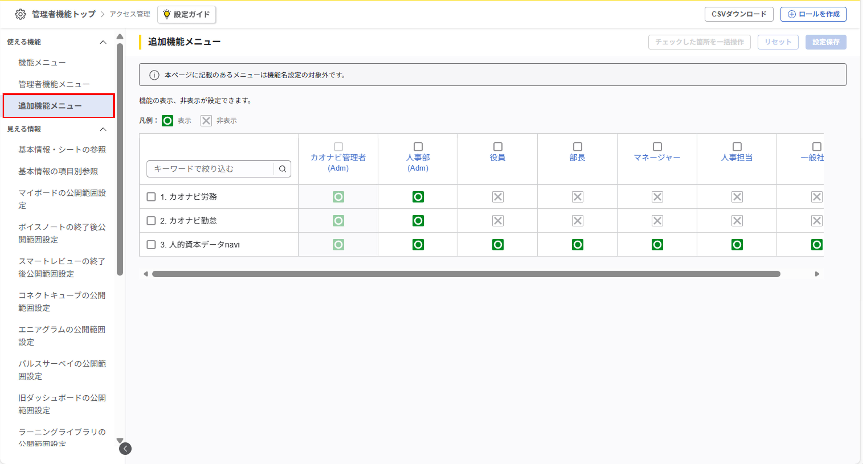Toggle マネージャー hidden icon for カオナビ労務
This screenshot has width=868, height=464.
[657, 197]
